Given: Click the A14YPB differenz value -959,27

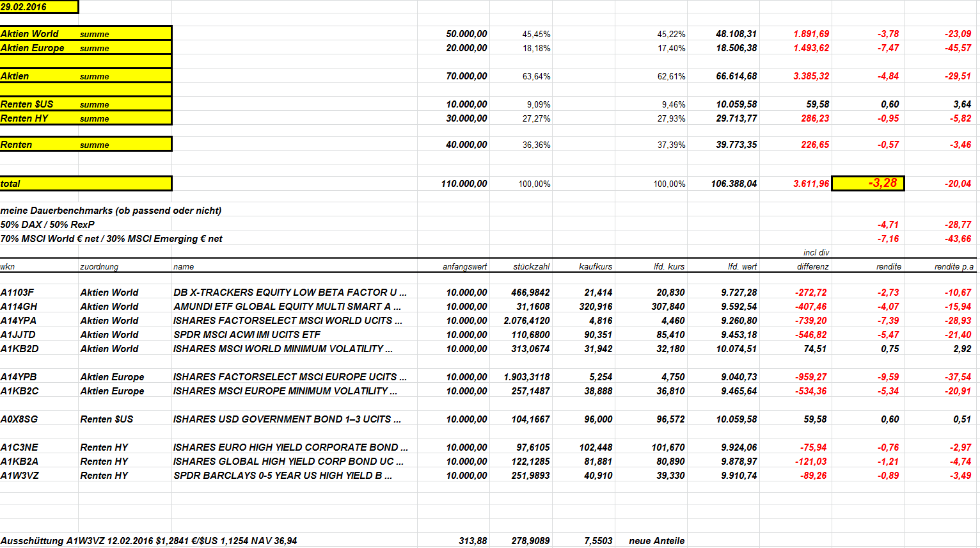Looking at the screenshot, I should (x=811, y=376).
